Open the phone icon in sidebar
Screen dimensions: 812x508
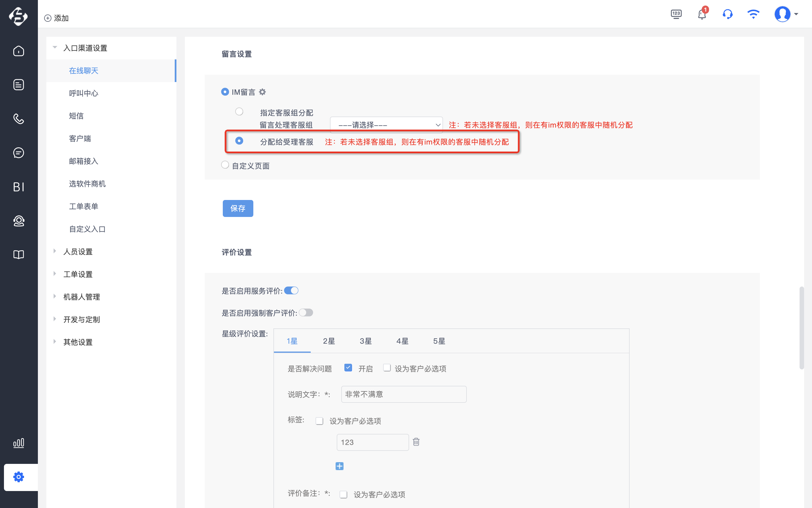[18, 119]
